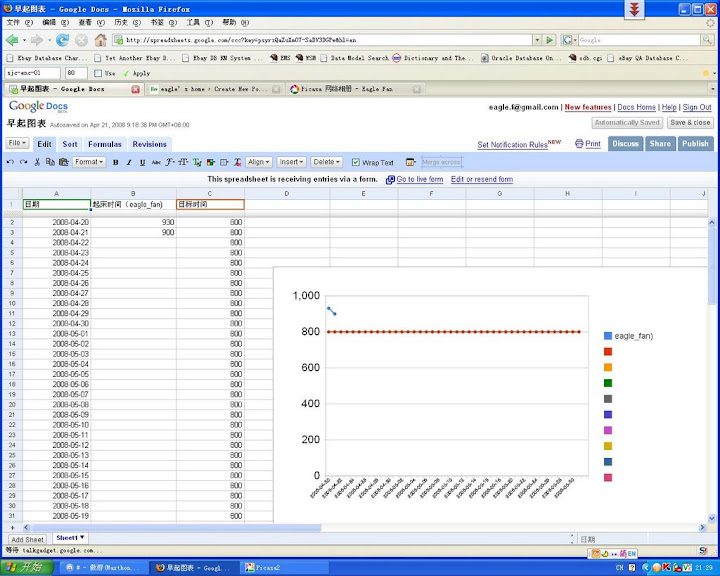
Task: Click the red legend swatch in chart
Action: coord(608,352)
